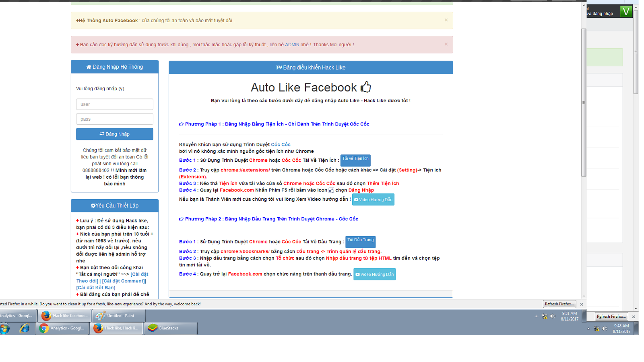Viewport: 644px width, 362px height.
Task: Open the Windows Start orb
Action: click(x=4, y=328)
